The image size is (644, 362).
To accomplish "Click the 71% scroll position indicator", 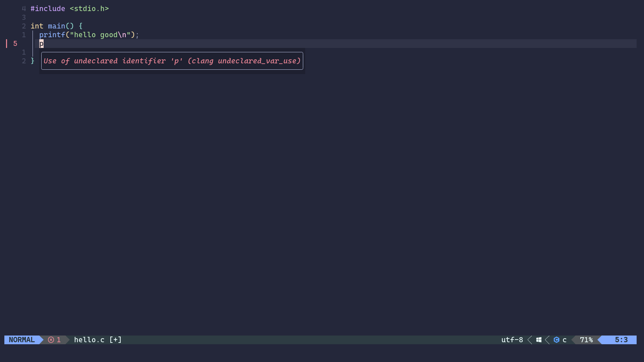I will click(x=587, y=340).
